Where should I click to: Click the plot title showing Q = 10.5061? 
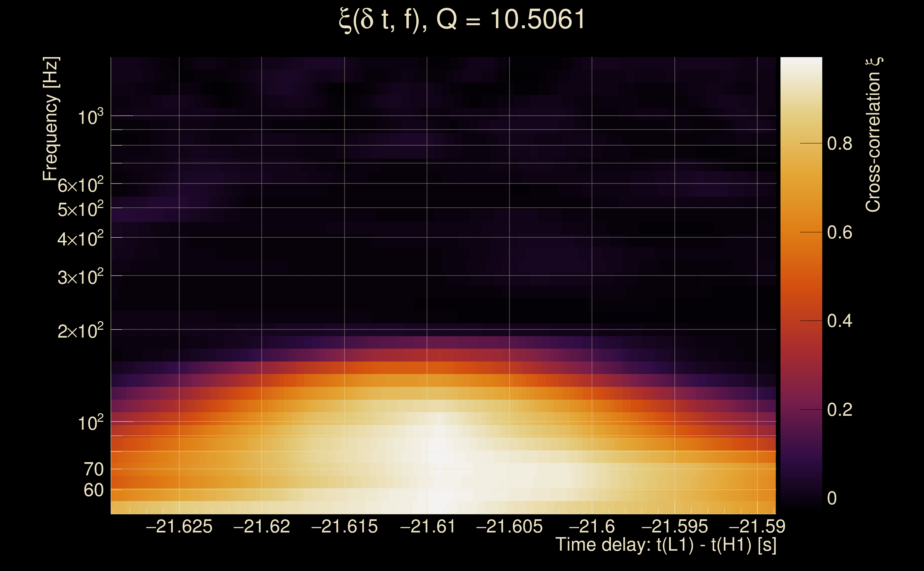462,20
